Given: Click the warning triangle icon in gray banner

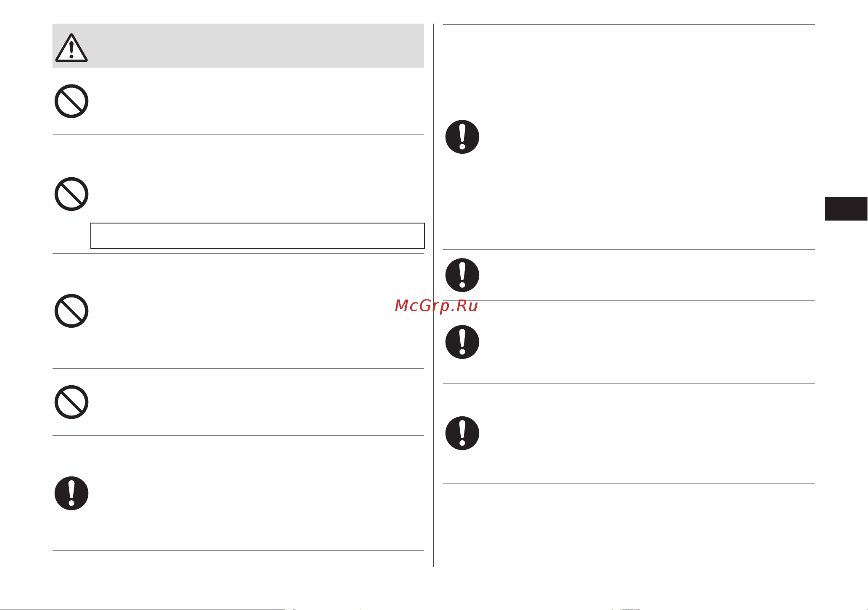Looking at the screenshot, I should (x=71, y=47).
